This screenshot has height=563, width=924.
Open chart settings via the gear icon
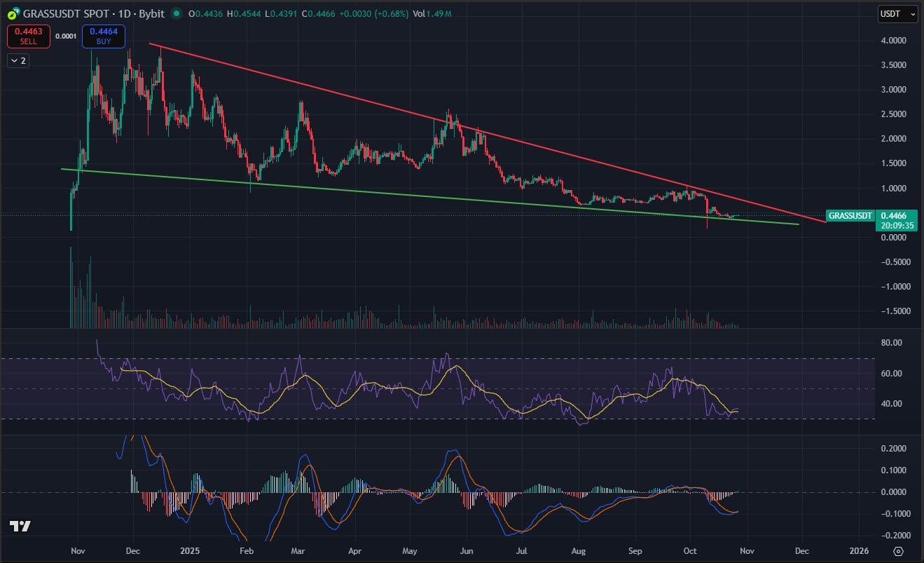[897, 551]
